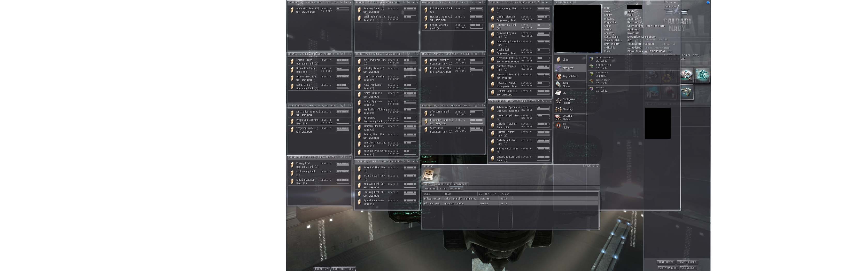
Task: Click the Charisma attribute icon
Action: pyautogui.click(x=591, y=74)
